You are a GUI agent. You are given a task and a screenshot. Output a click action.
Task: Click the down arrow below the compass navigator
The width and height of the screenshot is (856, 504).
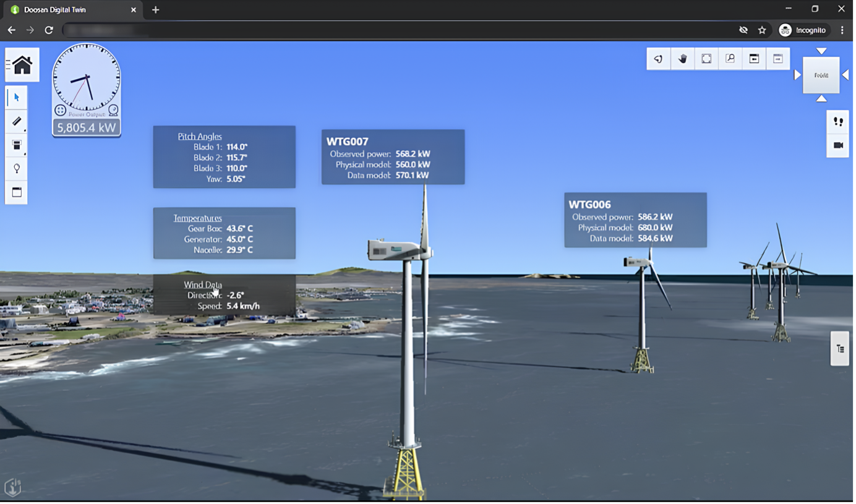[821, 99]
